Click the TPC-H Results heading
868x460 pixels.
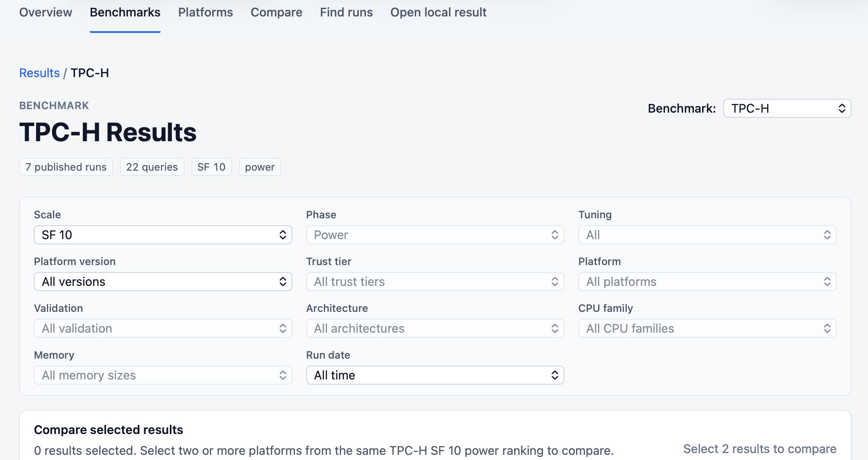coord(108,132)
